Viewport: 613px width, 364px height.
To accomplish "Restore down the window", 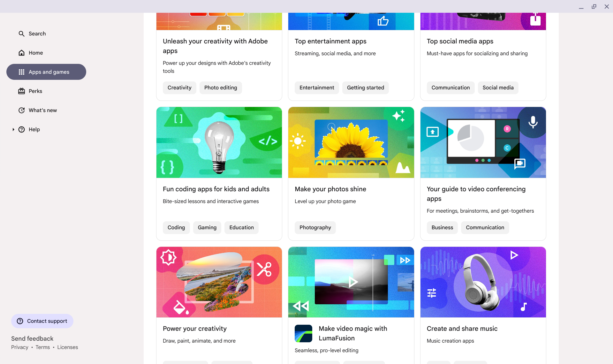I will coord(594,6).
